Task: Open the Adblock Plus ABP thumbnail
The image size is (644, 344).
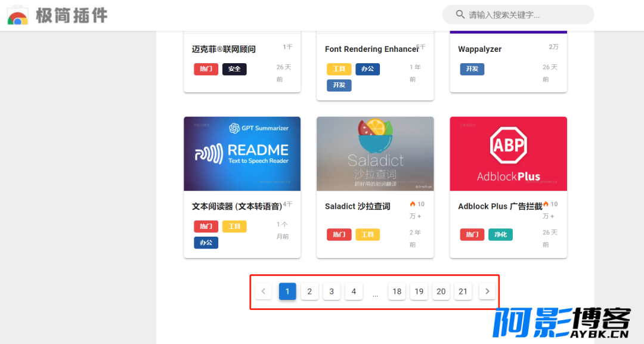Action: coord(508,154)
